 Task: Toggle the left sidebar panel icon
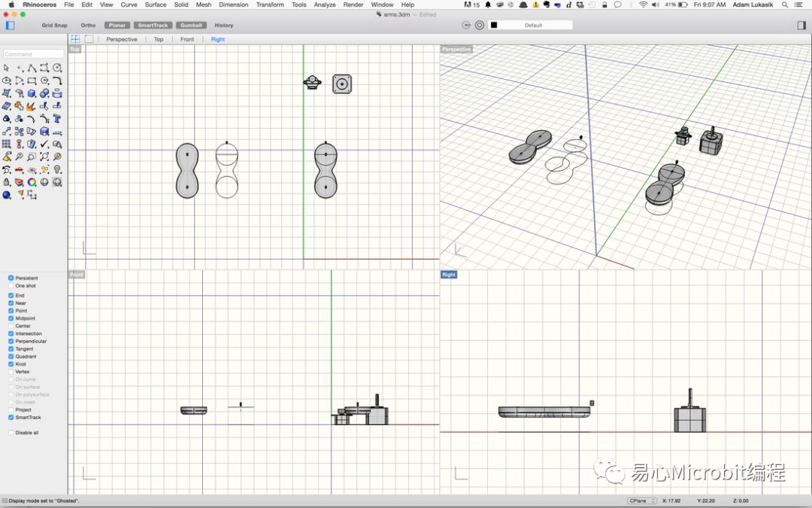pos(10,25)
